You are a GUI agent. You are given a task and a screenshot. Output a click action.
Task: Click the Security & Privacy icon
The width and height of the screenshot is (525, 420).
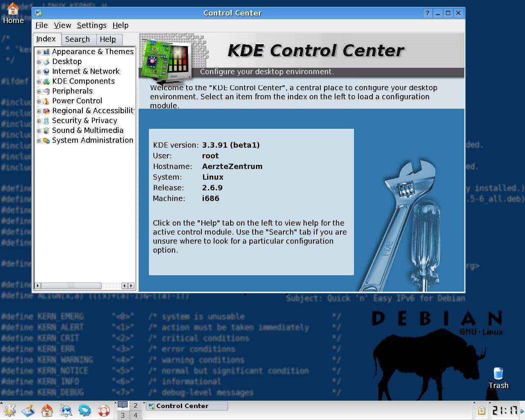[x=46, y=121]
